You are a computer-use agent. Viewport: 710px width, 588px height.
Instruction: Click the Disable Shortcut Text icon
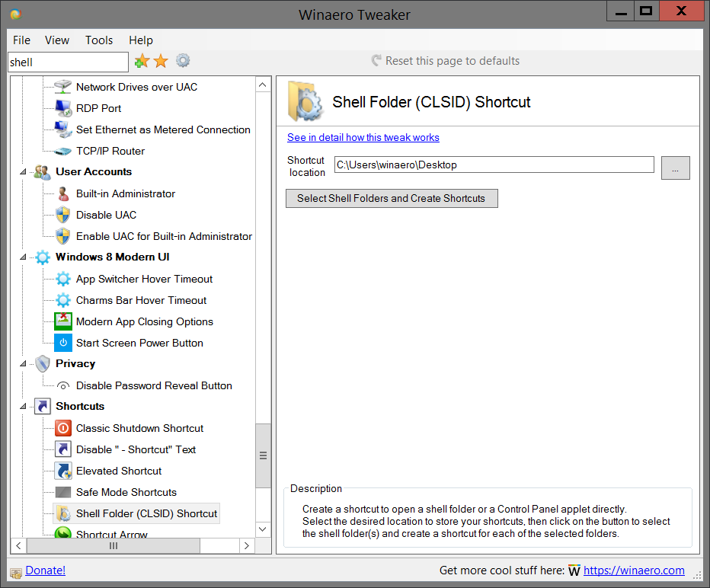point(63,449)
